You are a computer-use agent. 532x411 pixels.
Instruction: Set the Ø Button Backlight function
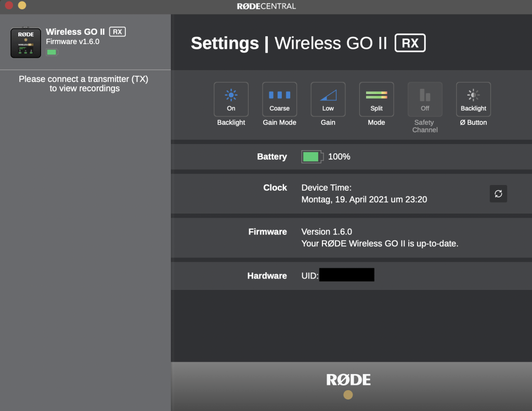tap(473, 99)
